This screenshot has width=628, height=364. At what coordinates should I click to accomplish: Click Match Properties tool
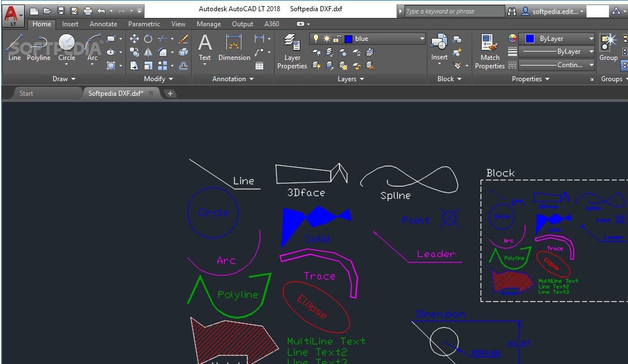(x=490, y=52)
